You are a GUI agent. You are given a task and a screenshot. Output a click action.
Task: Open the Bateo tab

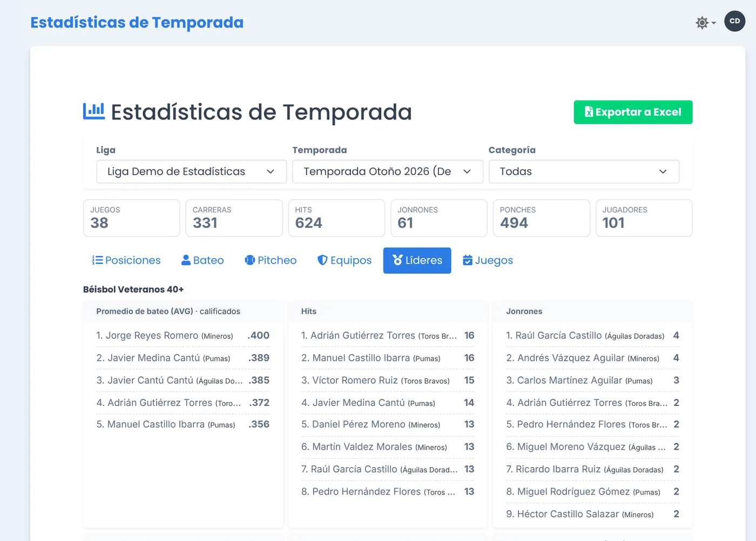[x=202, y=260]
